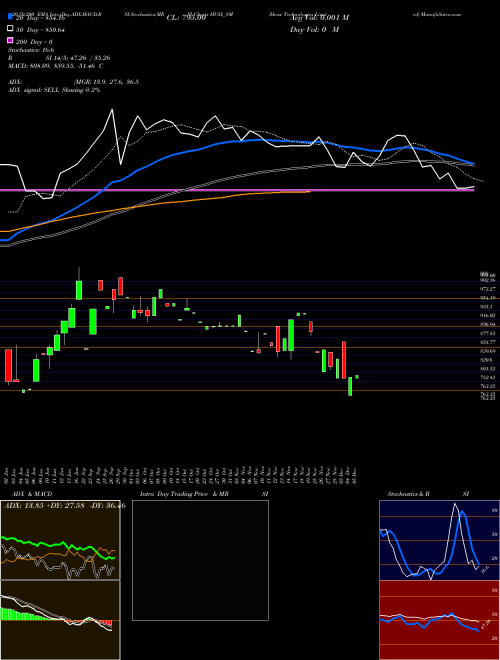500x660 pixels.
Task: Click the 'CL: 793.00' closing price label
Action: pos(186,18)
